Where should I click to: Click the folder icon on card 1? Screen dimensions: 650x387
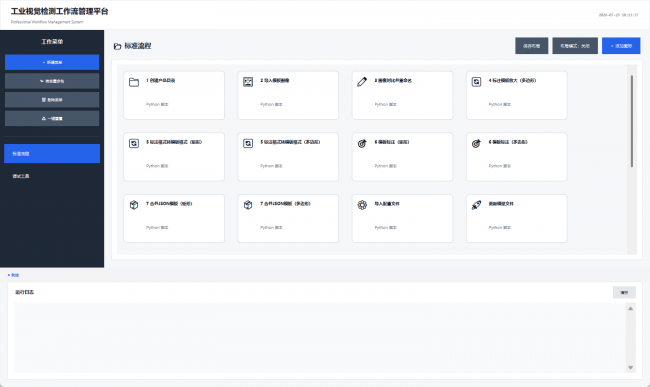[134, 82]
